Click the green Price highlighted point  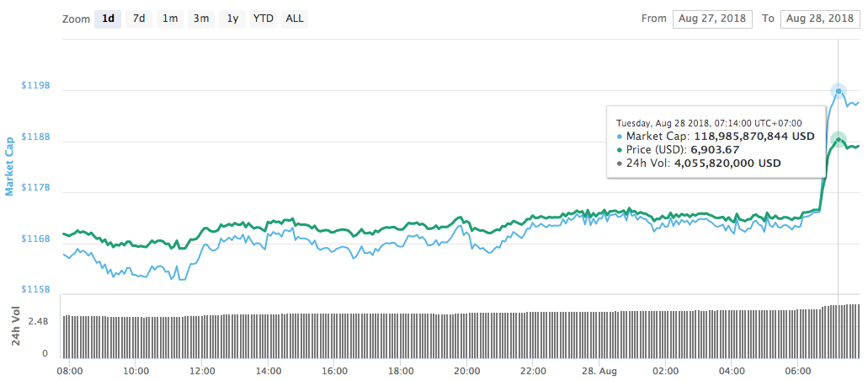point(839,139)
